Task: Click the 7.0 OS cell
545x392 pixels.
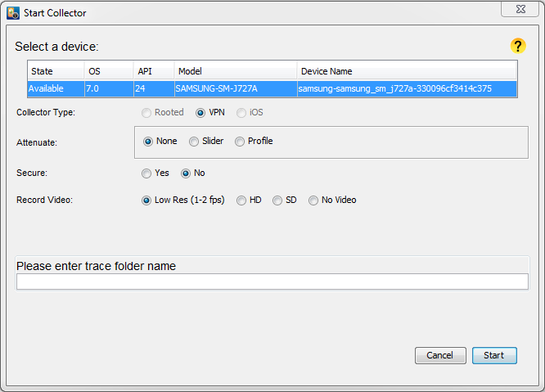Action: (109, 89)
